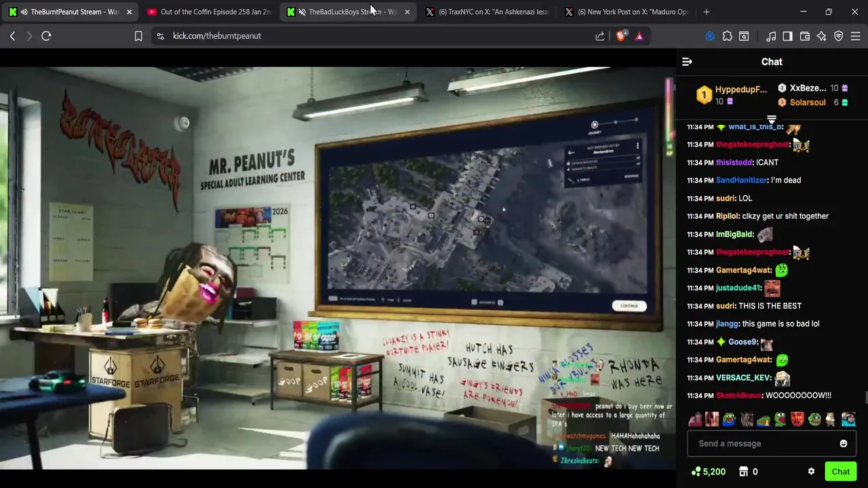
Task: Click username Goose9 in chat
Action: pyautogui.click(x=742, y=342)
